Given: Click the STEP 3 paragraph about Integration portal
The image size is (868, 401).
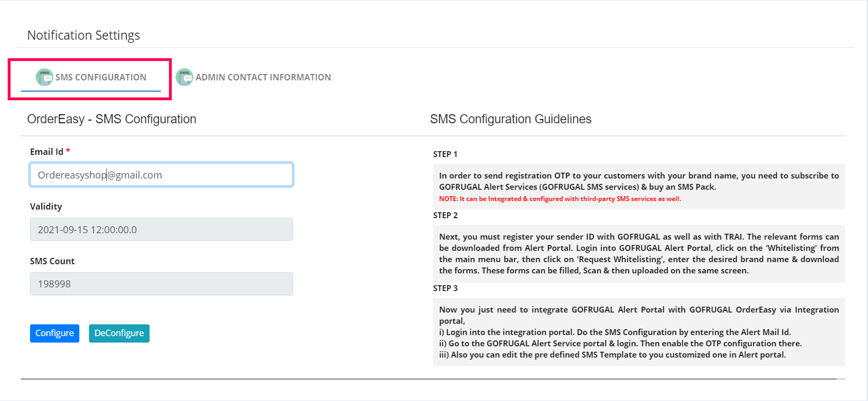Looking at the screenshot, I should 639,332.
